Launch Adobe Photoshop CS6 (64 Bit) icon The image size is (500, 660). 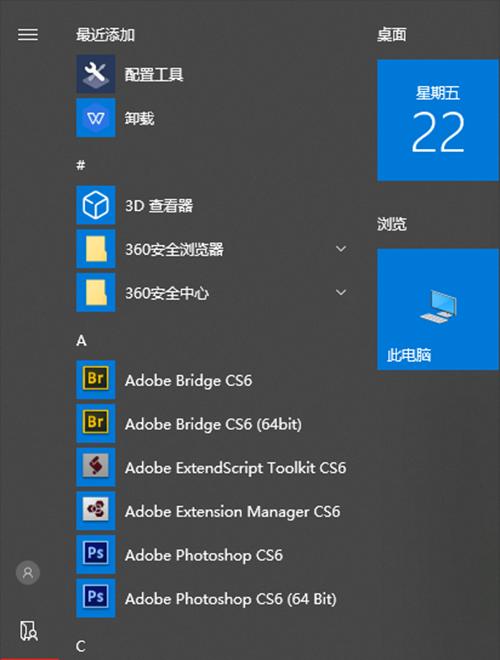[x=96, y=598]
